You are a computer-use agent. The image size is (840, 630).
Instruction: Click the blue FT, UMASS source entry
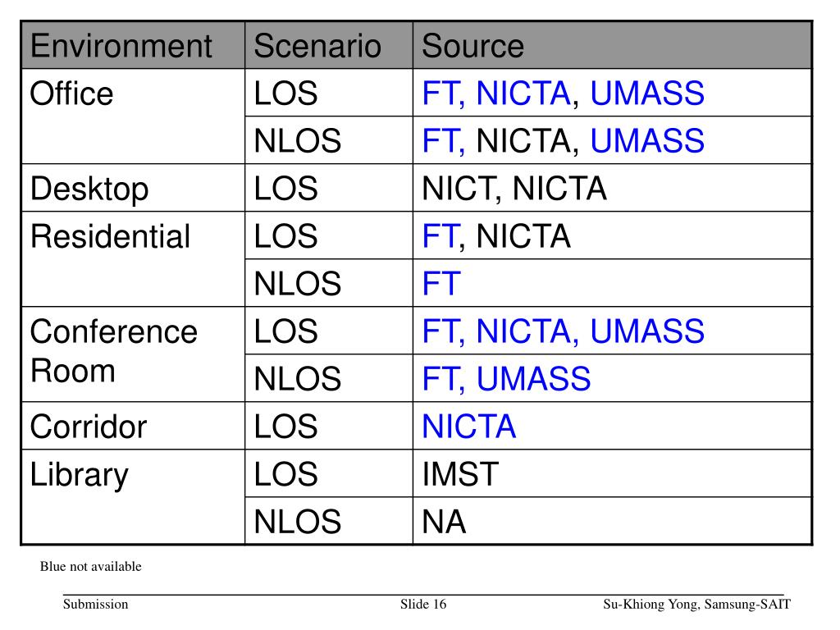506,379
